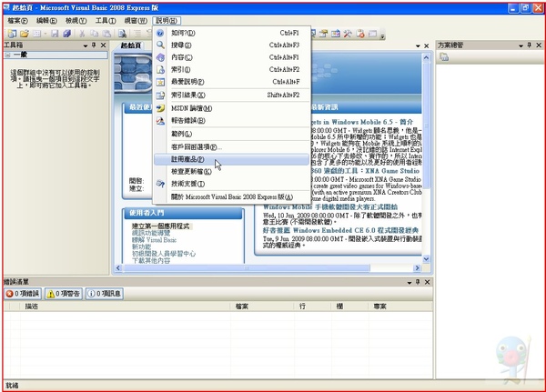The width and height of the screenshot is (546, 392).
Task: Click the New Project toolbar icon
Action: (12, 34)
